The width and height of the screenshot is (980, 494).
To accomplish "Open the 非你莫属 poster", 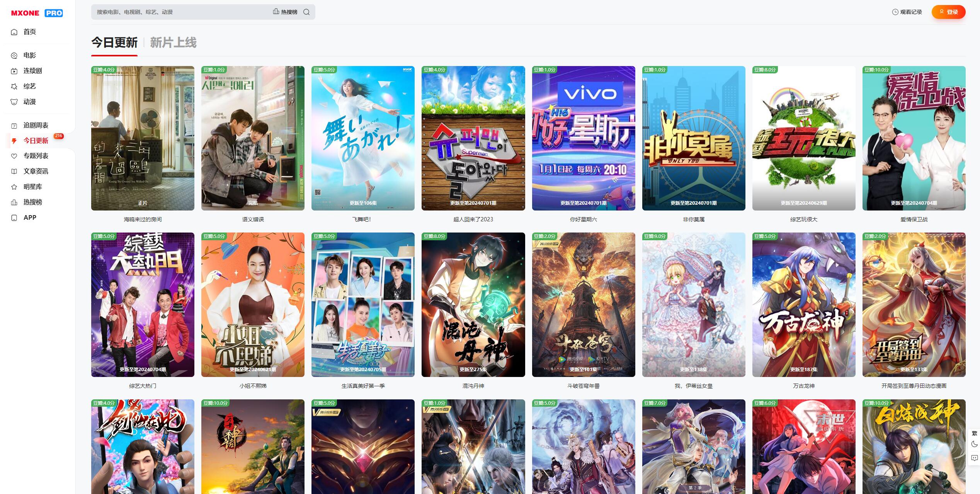I will pyautogui.click(x=694, y=138).
